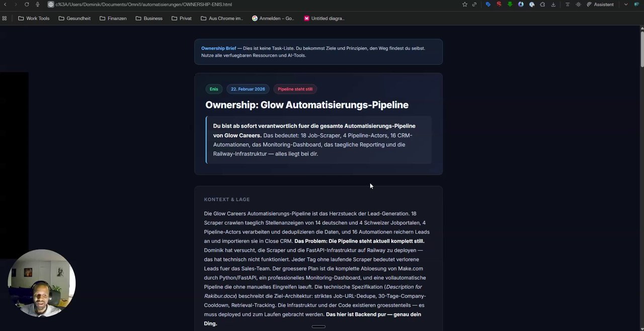Expand the chevron dropdown beside Assistent
This screenshot has height=331, width=644.
pos(626,5)
